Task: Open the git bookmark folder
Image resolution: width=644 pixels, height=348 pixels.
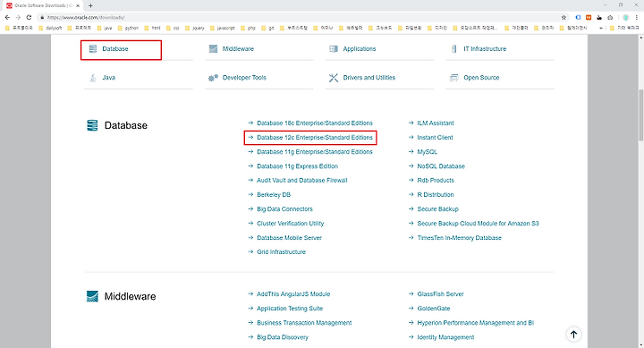Action: (x=267, y=28)
